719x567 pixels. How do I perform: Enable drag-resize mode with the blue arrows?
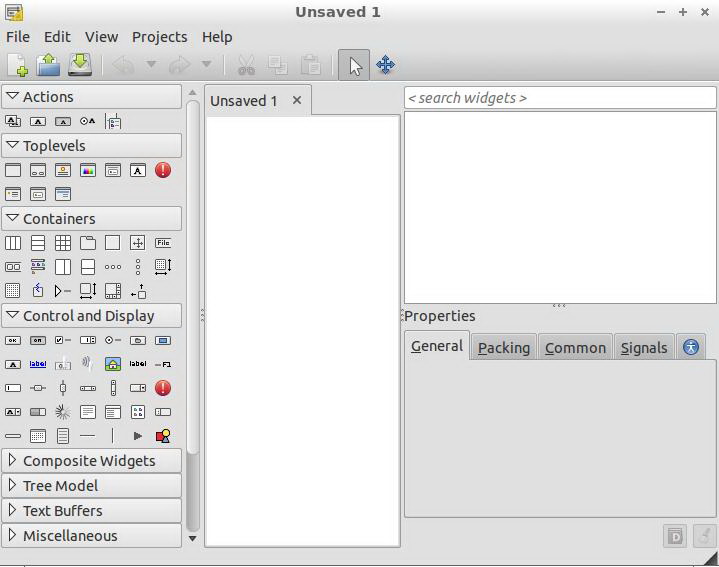(386, 65)
